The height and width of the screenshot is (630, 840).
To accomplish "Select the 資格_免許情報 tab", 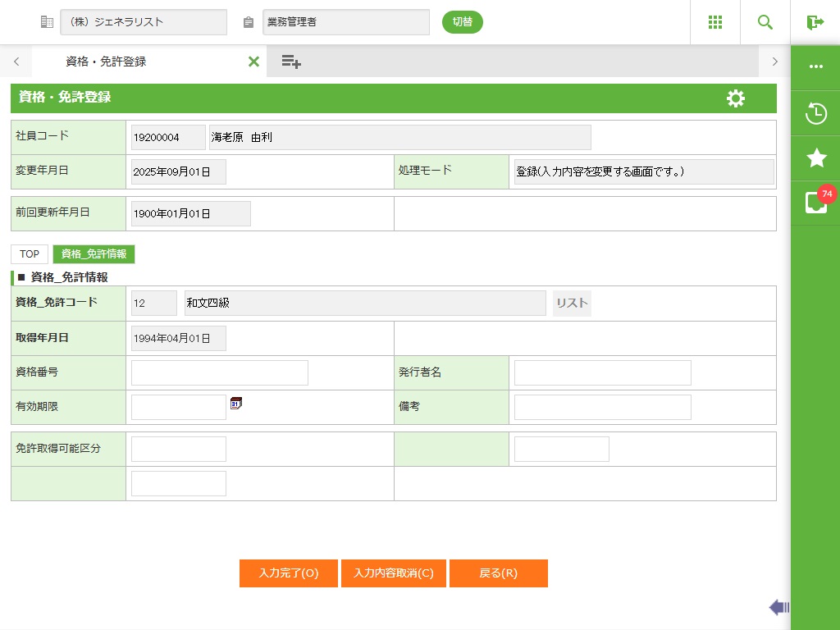I will (x=94, y=254).
